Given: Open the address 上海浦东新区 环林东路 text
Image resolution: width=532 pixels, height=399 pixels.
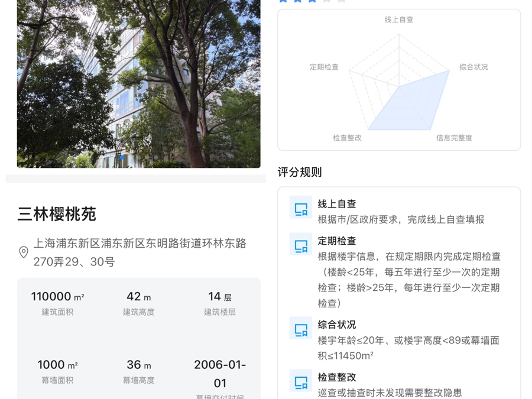Looking at the screenshot, I should point(140,252).
